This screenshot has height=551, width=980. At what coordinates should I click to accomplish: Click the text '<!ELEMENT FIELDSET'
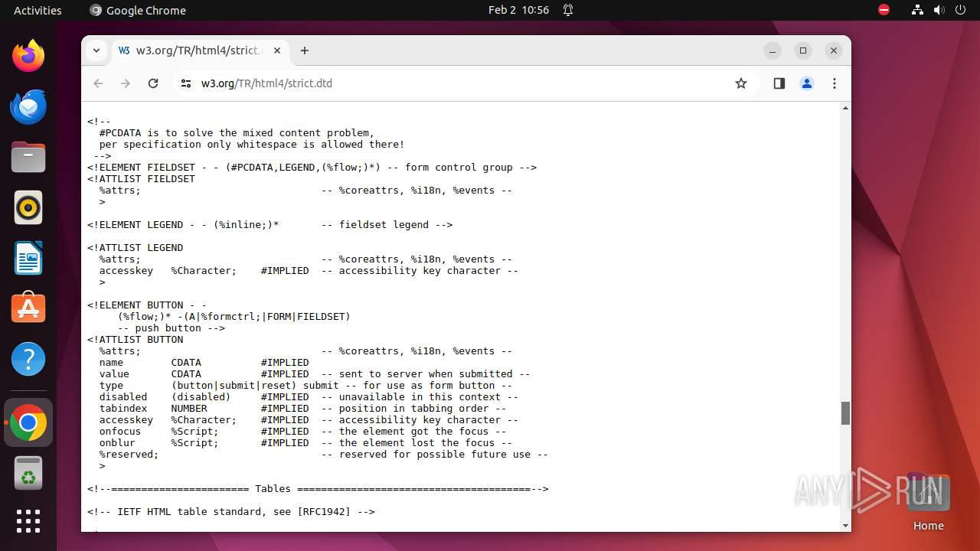click(141, 168)
